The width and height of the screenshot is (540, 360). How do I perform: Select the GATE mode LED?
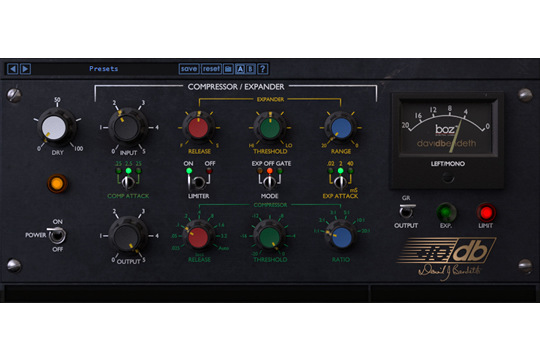click(x=280, y=171)
